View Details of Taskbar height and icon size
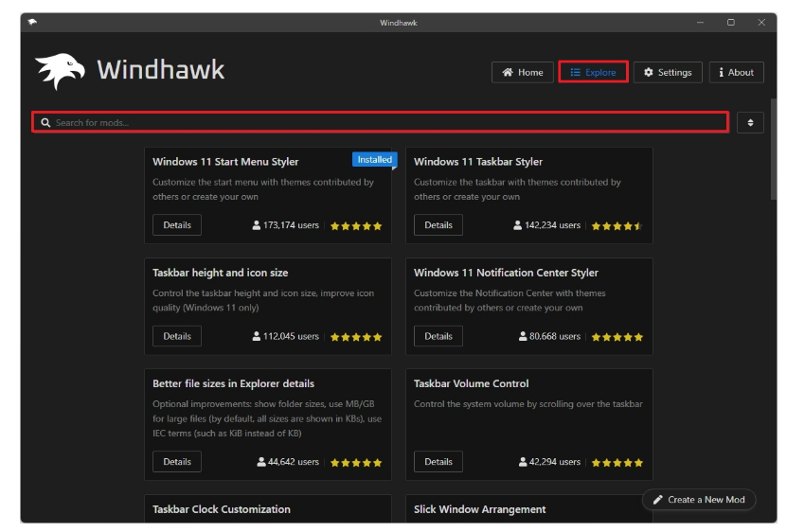787x532 pixels. (177, 336)
